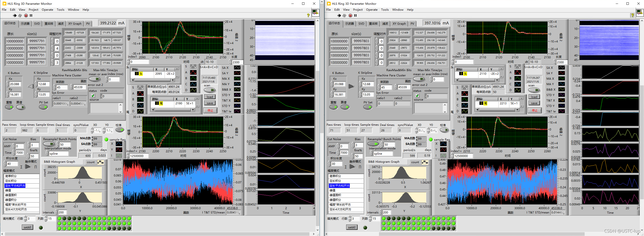
Task: Click the red A plot legend icon beside upper cursor table, left window
Action: [193, 72]
